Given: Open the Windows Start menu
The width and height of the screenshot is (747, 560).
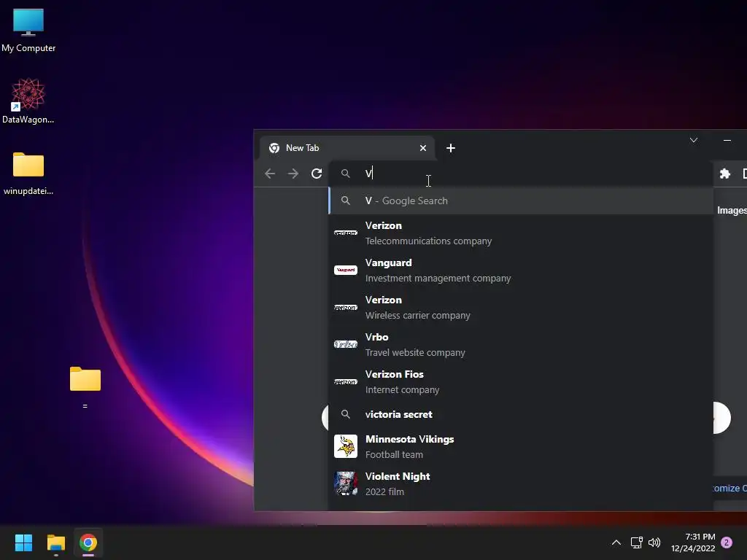Looking at the screenshot, I should click(x=23, y=542).
